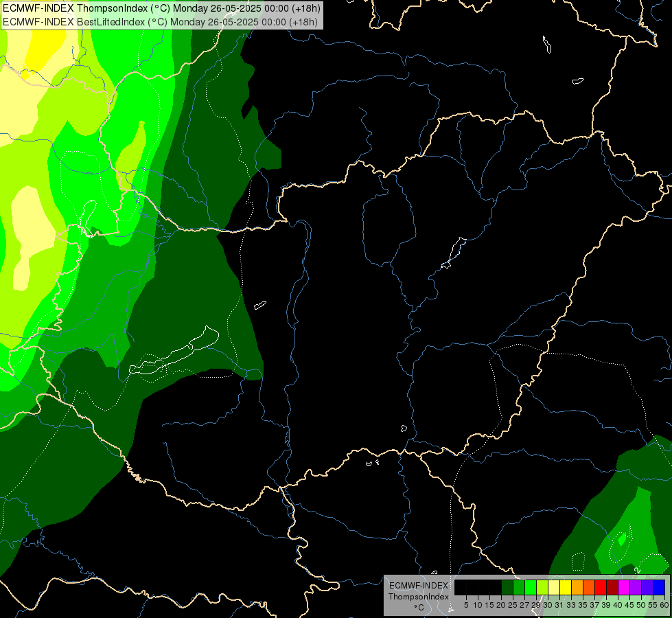This screenshot has height=618, width=672.
Task: Click the legend tick label 10
Action: coord(478,605)
